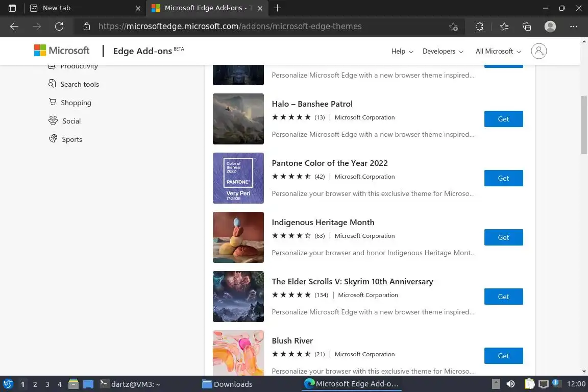Open the tab actions menu icon

(x=12, y=8)
